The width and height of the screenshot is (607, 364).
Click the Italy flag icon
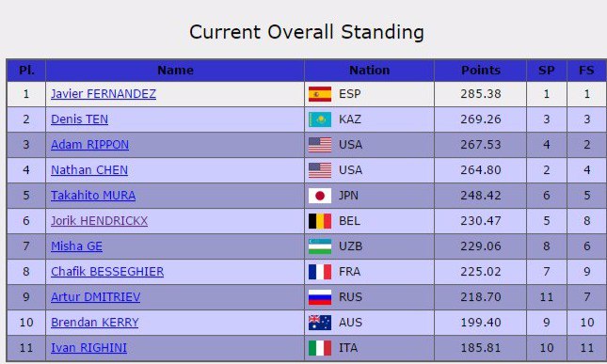(320, 348)
